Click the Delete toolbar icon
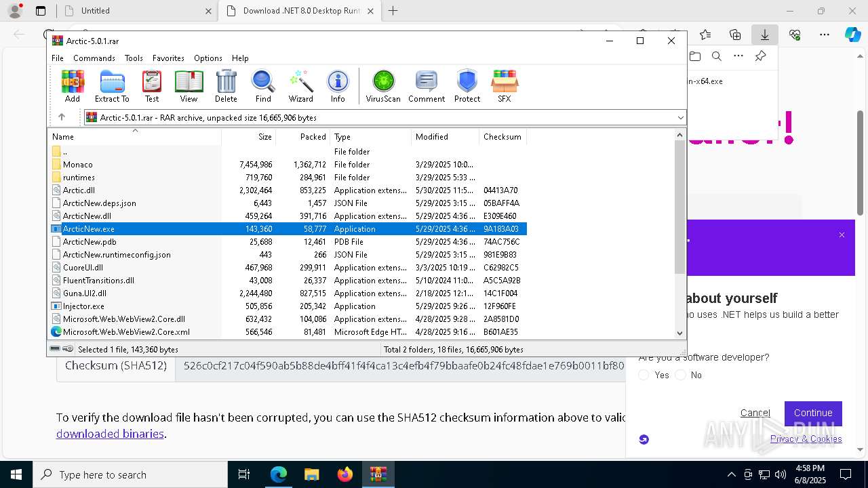Screen dimensions: 868x488 [226, 86]
